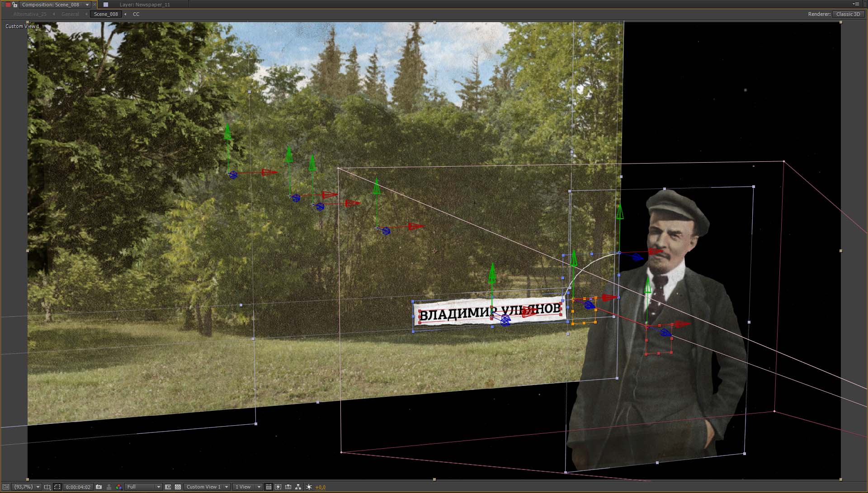Open the Comp Flowchart icon
Image resolution: width=868 pixels, height=493 pixels.
point(298,487)
